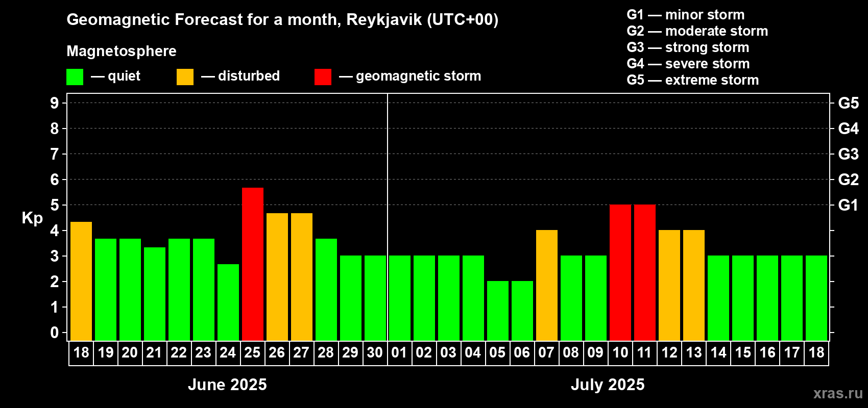This screenshot has height=408, width=868.
Task: Click the Kp axis value 9
Action: point(55,103)
